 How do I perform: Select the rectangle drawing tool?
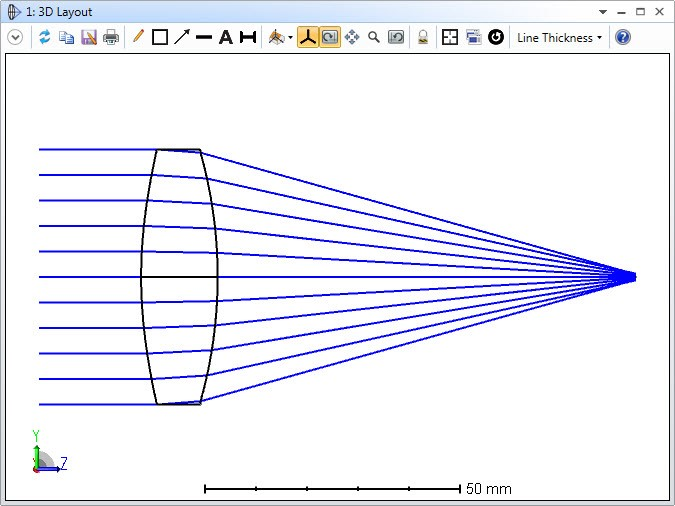(x=159, y=37)
